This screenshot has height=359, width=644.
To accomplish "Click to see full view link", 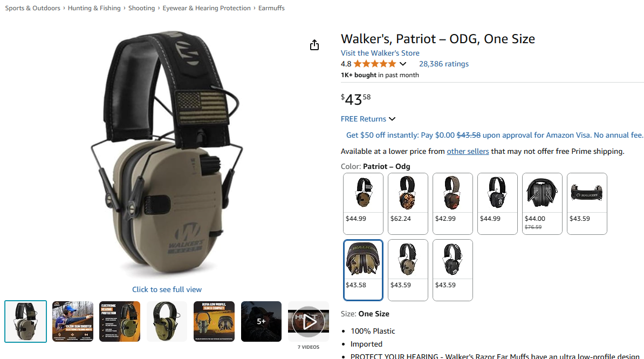I will (x=167, y=289).
